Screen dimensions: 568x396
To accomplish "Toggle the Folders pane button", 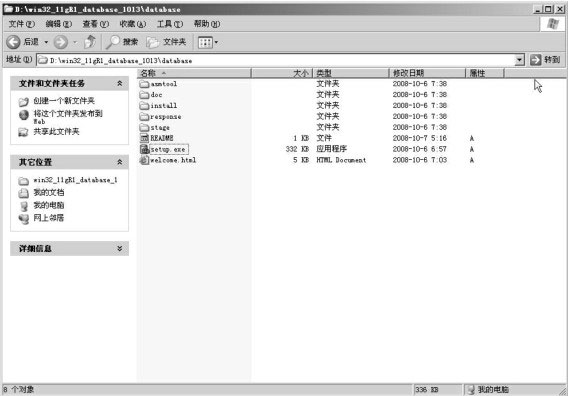I will 166,42.
